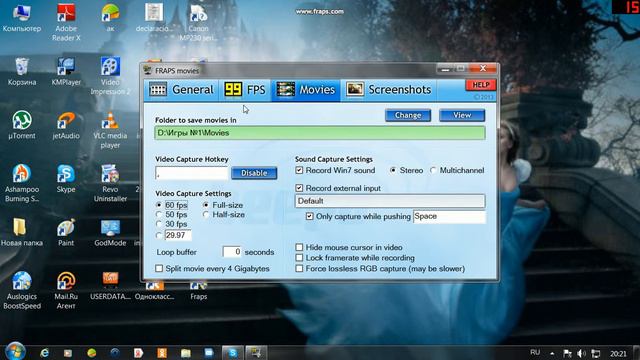Click the declaracio document icon

pos(154,18)
